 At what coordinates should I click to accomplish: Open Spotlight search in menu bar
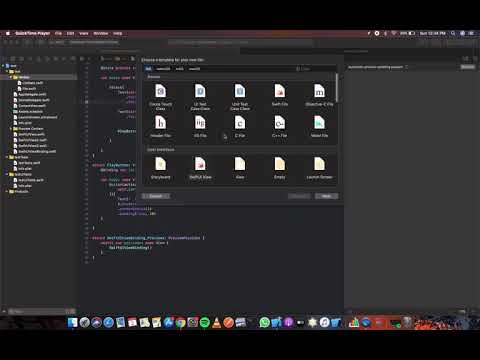click(x=453, y=33)
